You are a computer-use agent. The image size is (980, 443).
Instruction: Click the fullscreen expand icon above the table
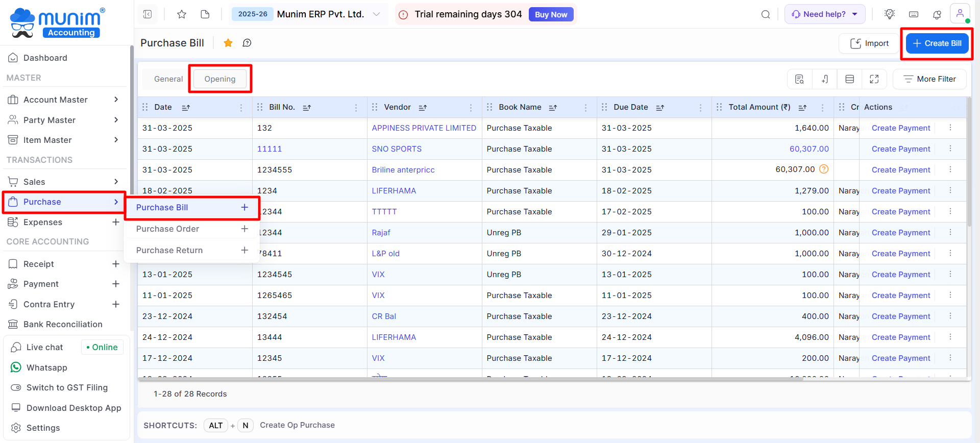(x=874, y=79)
